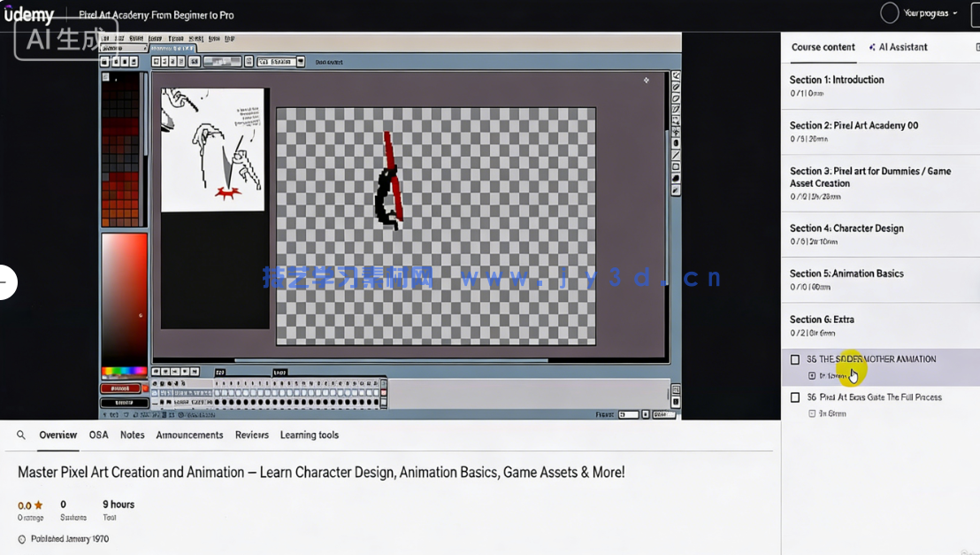This screenshot has width=980, height=555.
Task: Click the red gradient color picker in the video
Action: (124, 297)
